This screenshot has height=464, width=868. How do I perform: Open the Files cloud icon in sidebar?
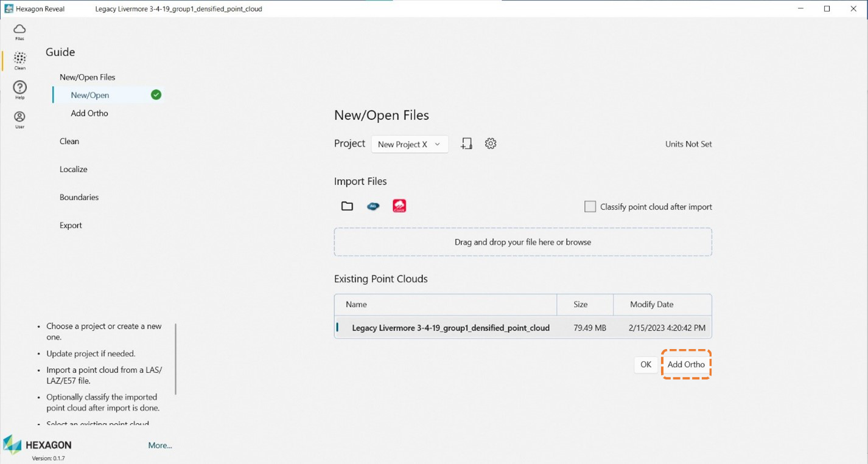19,31
